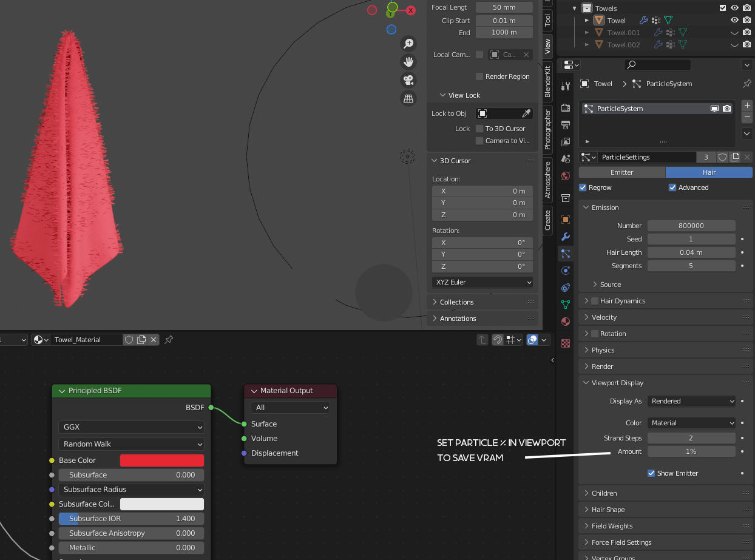Switch perspective/orthographic with the grid icon
755x560 pixels.
[408, 98]
